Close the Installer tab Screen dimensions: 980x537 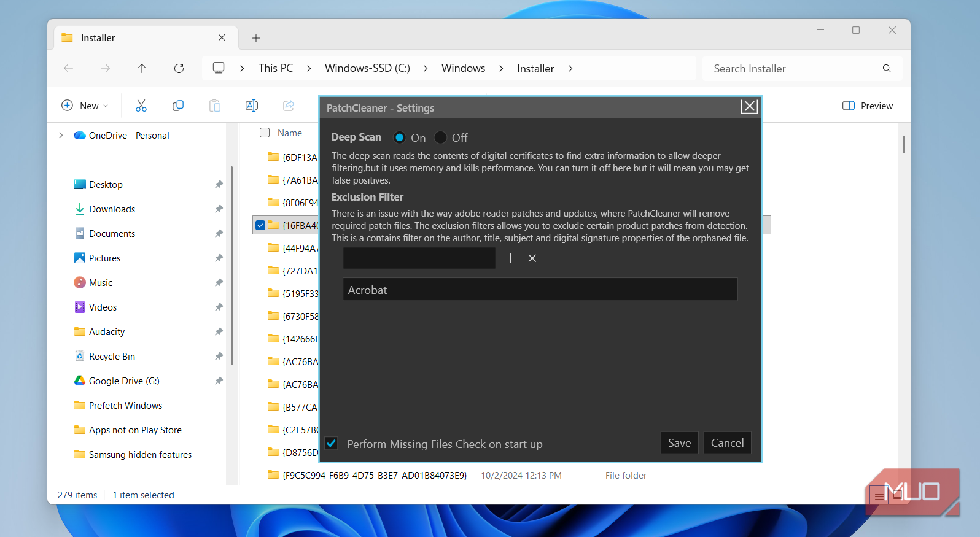222,37
